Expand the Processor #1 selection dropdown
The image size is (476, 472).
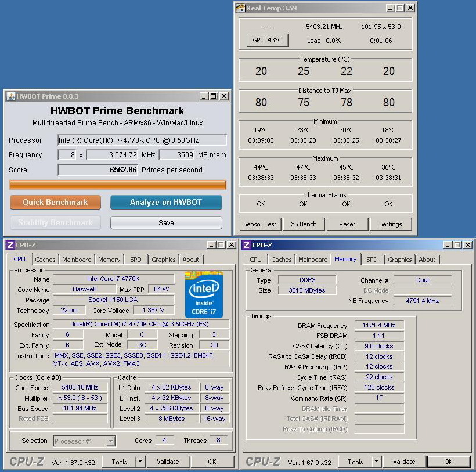[x=111, y=441]
